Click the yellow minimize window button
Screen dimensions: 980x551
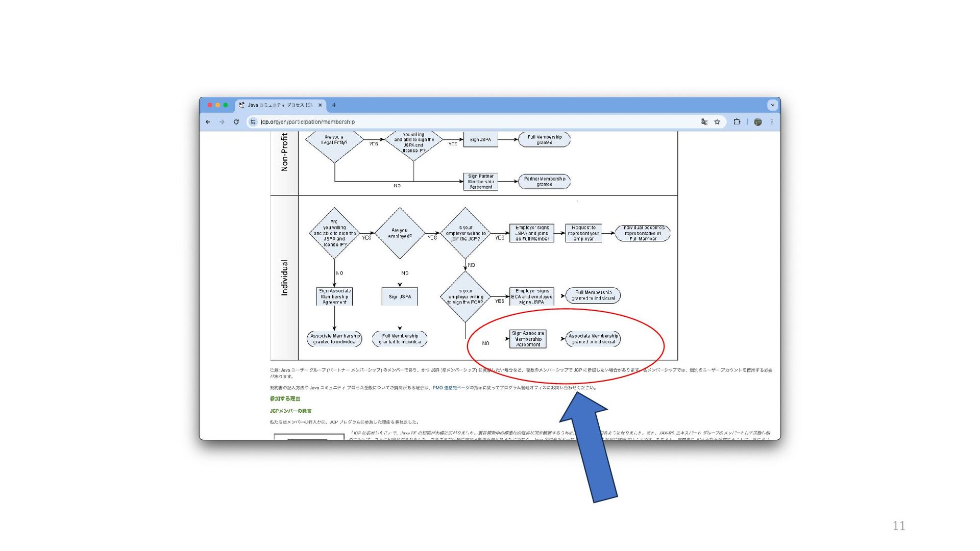[217, 105]
